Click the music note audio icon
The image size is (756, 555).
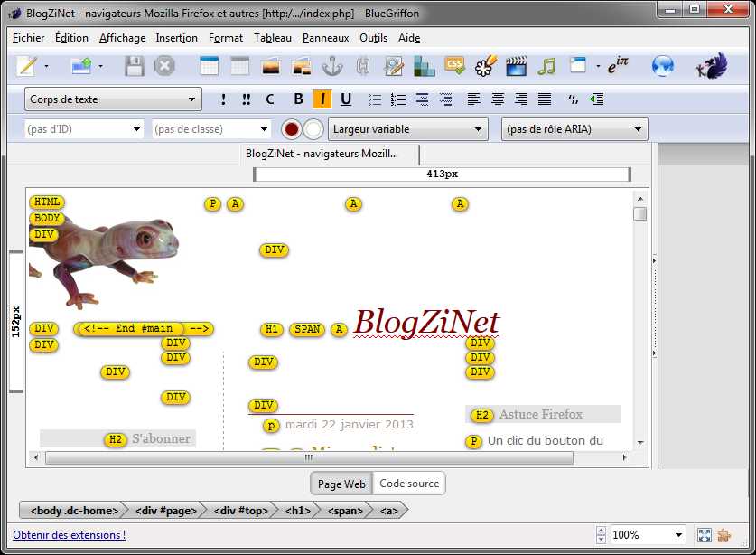click(546, 66)
